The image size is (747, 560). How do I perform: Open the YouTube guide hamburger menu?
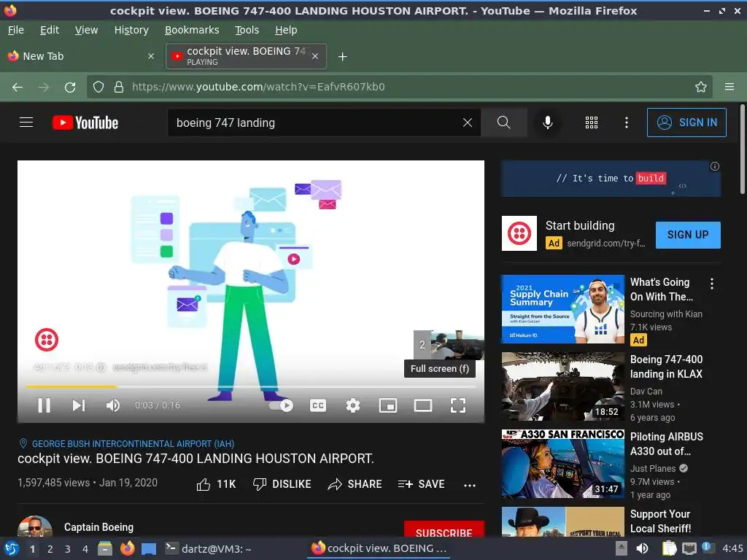pos(26,122)
